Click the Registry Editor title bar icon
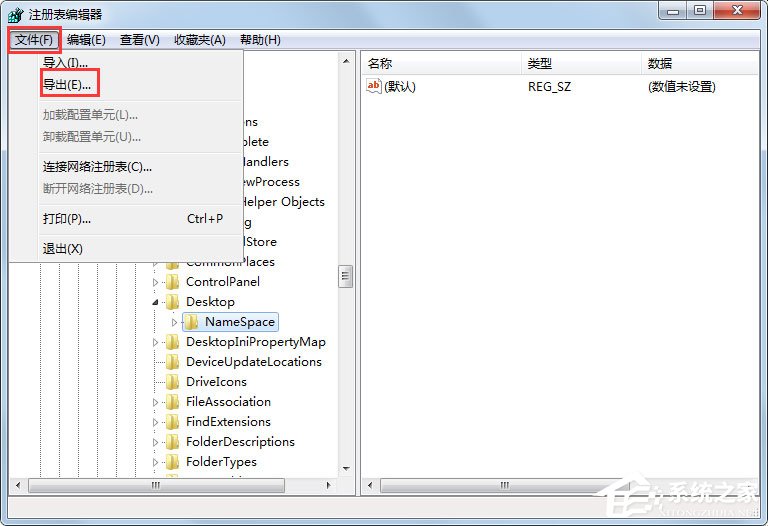Image resolution: width=768 pixels, height=526 pixels. tap(16, 15)
